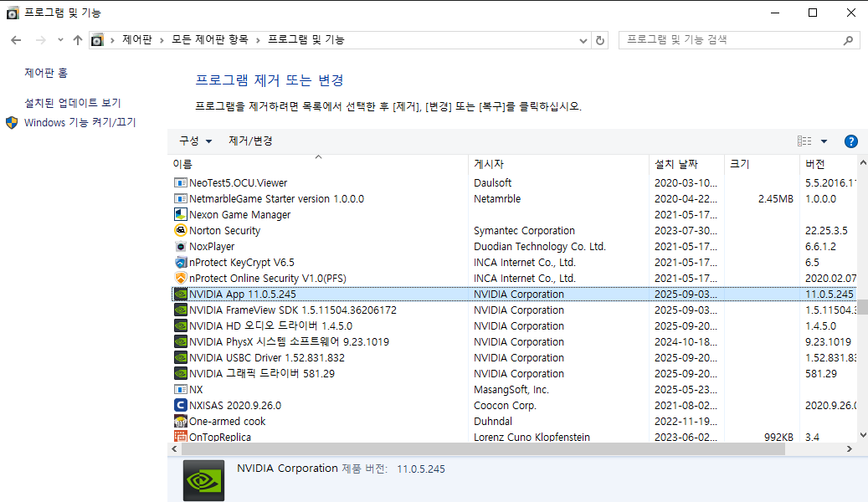This screenshot has width=868, height=502.
Task: Click the NXISAS 2020.9.26.0 icon
Action: pos(180,405)
